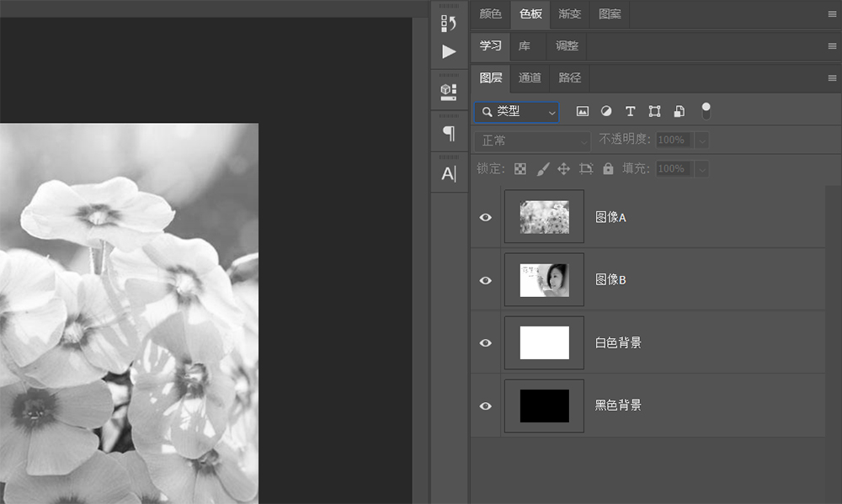This screenshot has width=842, height=504.
Task: Filter to show shape layers only
Action: (653, 111)
